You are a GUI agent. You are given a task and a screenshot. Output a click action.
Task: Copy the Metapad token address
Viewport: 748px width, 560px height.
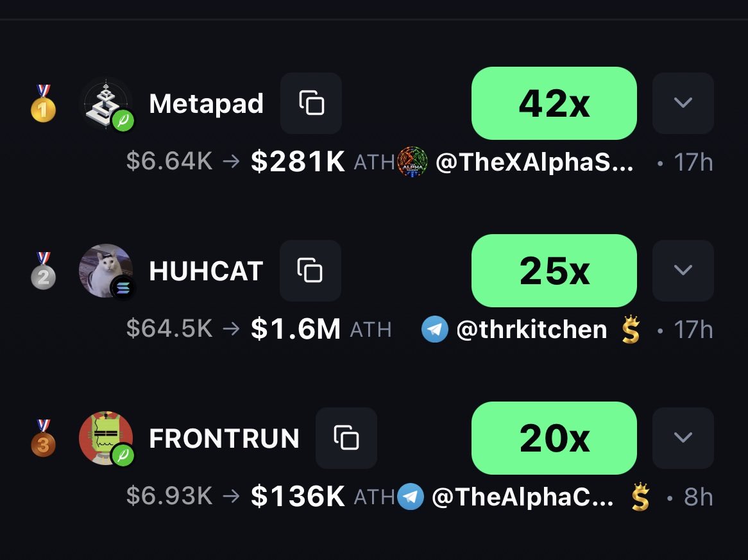tap(311, 103)
